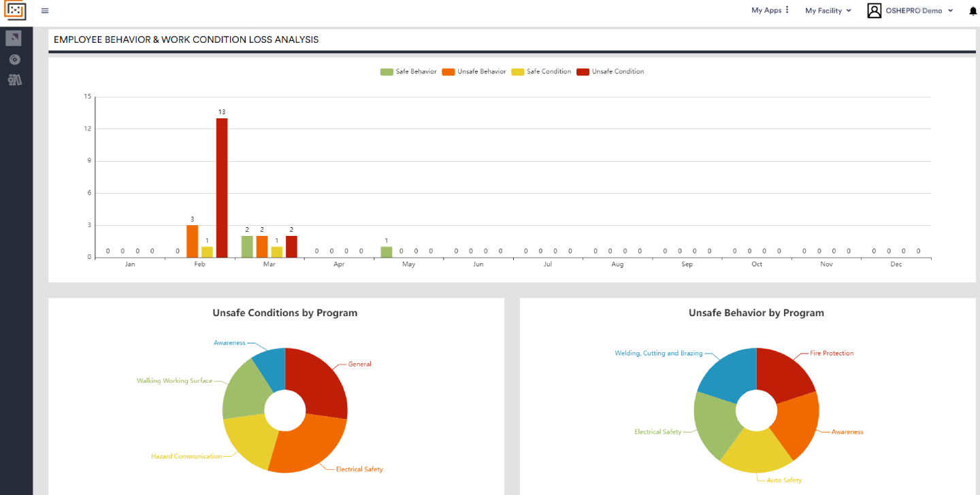Click the OSHEPRO logo in top-left corner
The image size is (980, 495).
pos(15,10)
